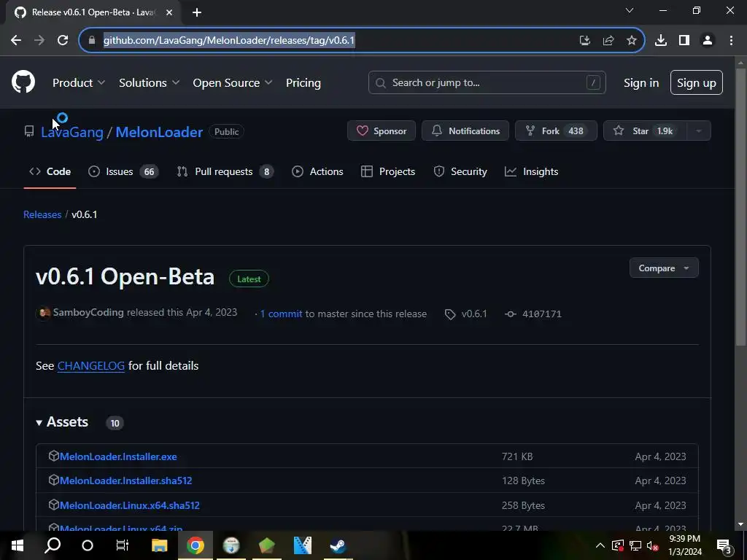
Task: Expand the Product menu
Action: pos(79,82)
